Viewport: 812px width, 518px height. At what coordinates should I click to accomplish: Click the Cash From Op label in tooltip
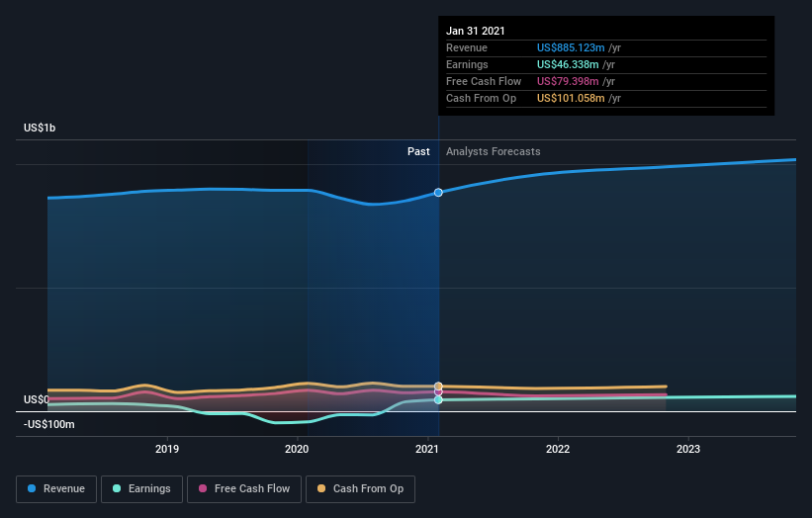click(481, 98)
